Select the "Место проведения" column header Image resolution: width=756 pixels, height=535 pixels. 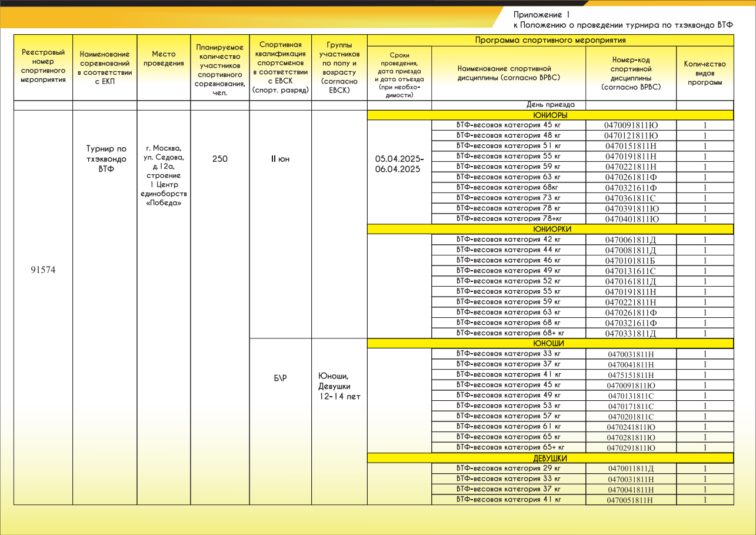click(164, 58)
